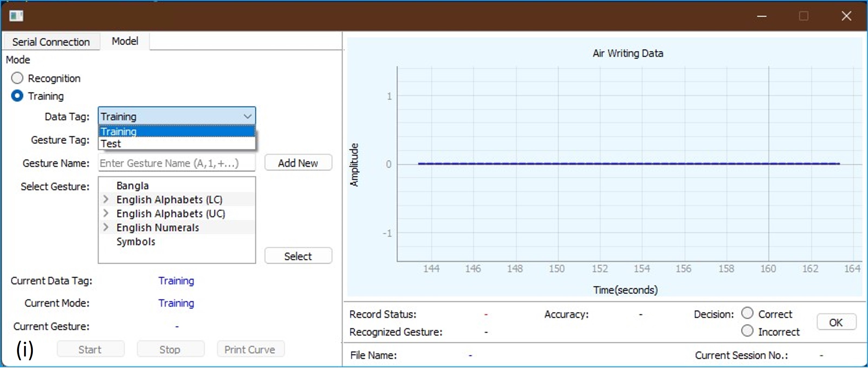
Task: Minimize the application window
Action: [x=761, y=16]
